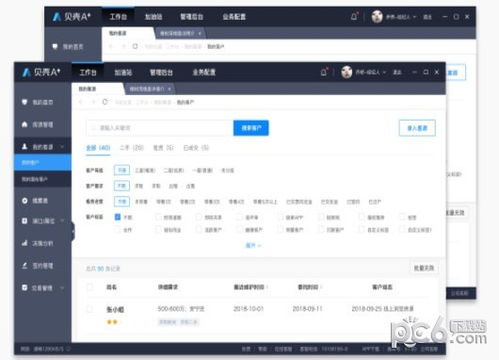Tick the checkbox for the 张小姐 row
Viewport: 499px width, 360px height.
89,309
